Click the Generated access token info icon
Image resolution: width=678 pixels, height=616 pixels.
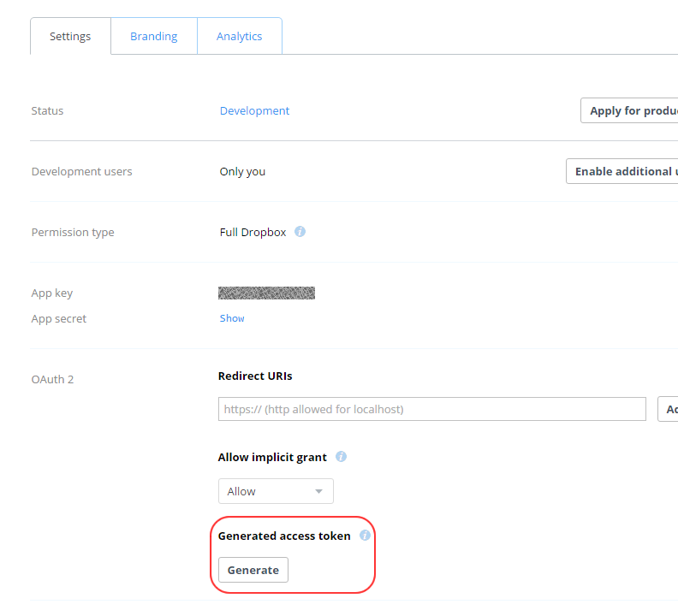(x=365, y=536)
